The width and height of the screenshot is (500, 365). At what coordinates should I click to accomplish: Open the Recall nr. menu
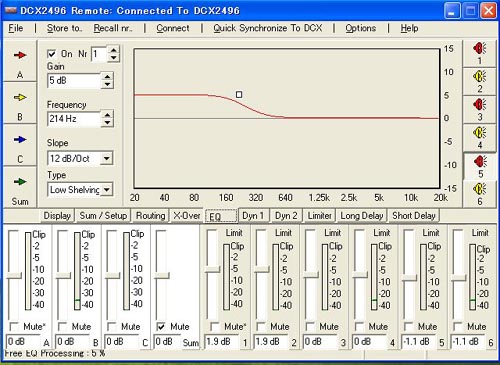point(113,28)
